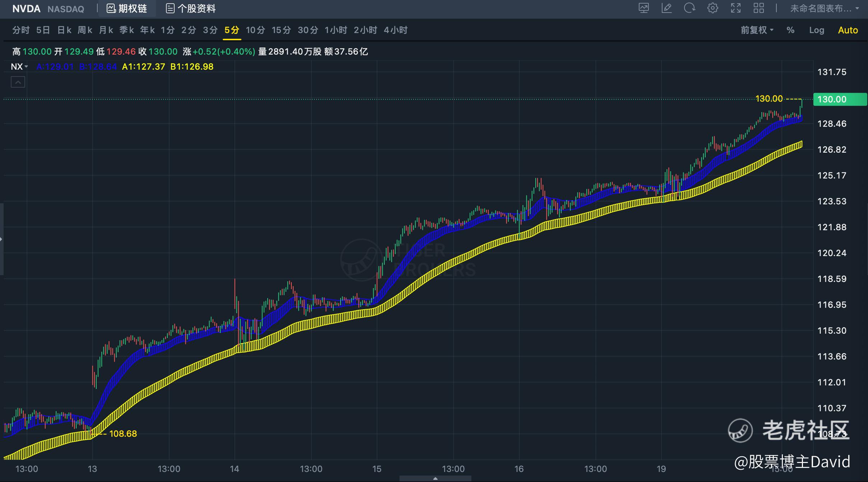Click the chart indicator monitor icon
The height and width of the screenshot is (482, 868).
644,8
